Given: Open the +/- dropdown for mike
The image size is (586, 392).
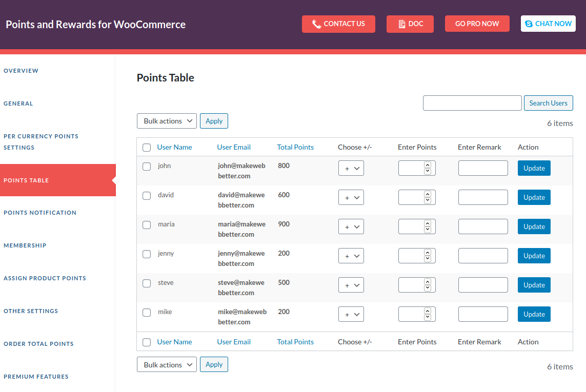Looking at the screenshot, I should [351, 314].
